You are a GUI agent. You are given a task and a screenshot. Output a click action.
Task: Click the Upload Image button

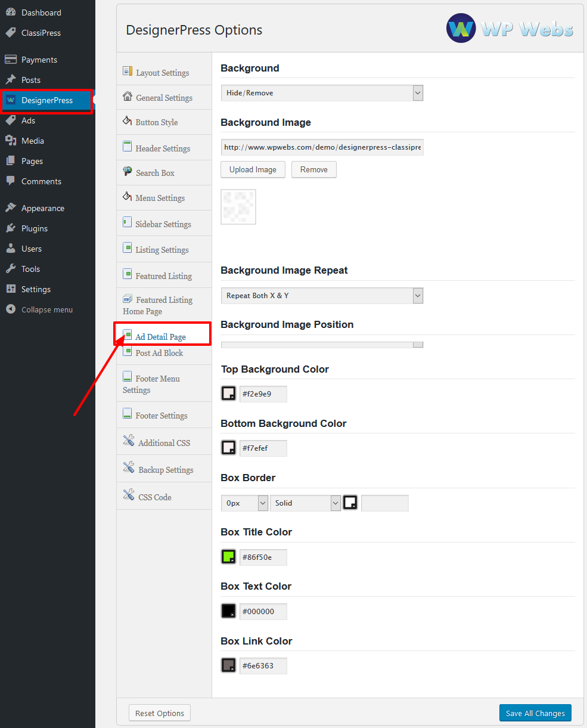click(x=253, y=169)
